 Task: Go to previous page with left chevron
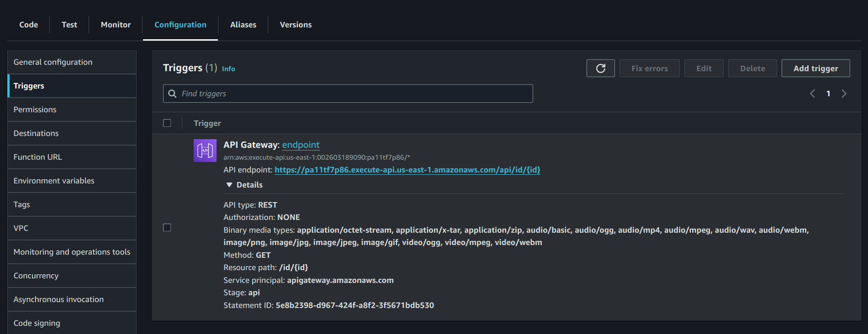coord(812,94)
